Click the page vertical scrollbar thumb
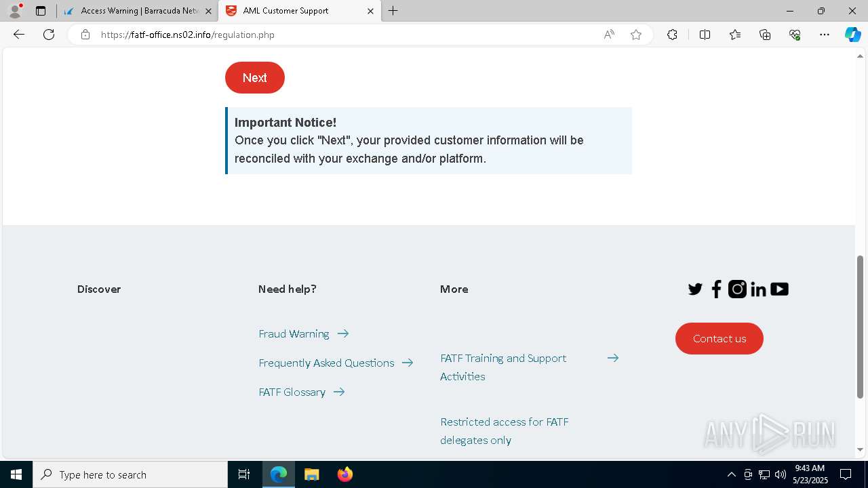This screenshot has height=488, width=868. (861, 327)
